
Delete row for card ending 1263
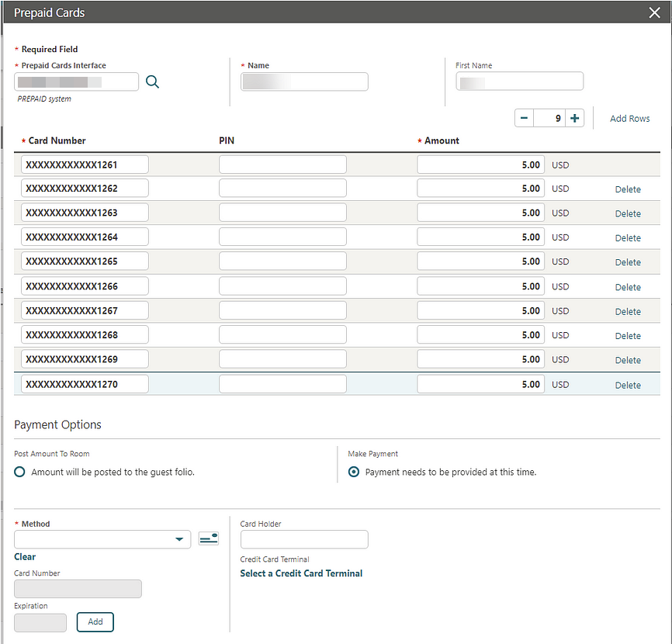click(628, 213)
